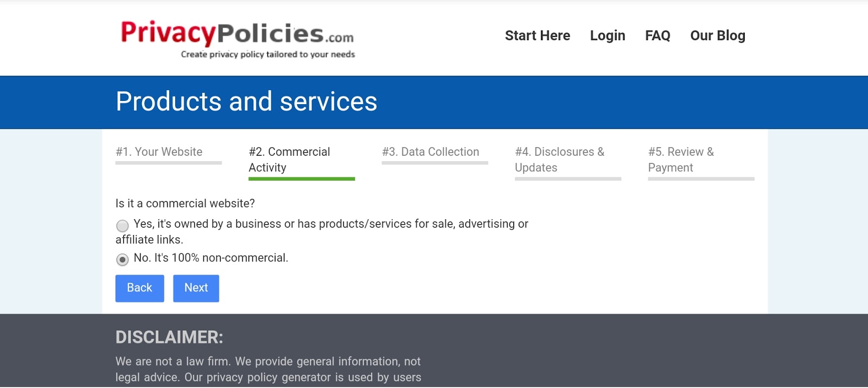Go back with the Back button
The image size is (868, 388).
(x=139, y=288)
